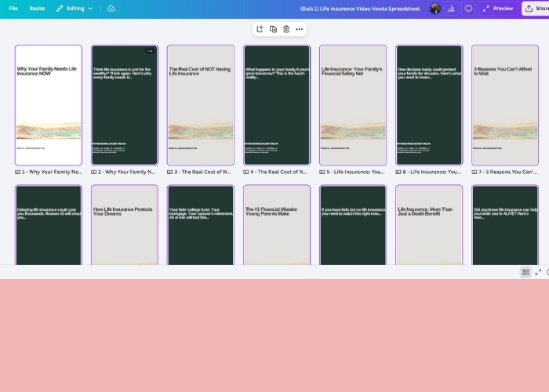Click the Preview button
Screen dimensions: 549x392
click(498, 9)
